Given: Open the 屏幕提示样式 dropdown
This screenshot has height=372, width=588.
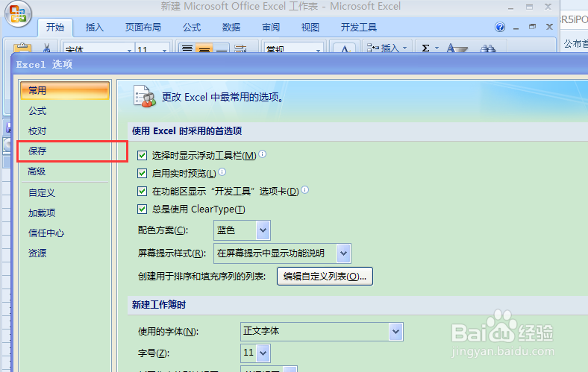Looking at the screenshot, I should (x=343, y=253).
